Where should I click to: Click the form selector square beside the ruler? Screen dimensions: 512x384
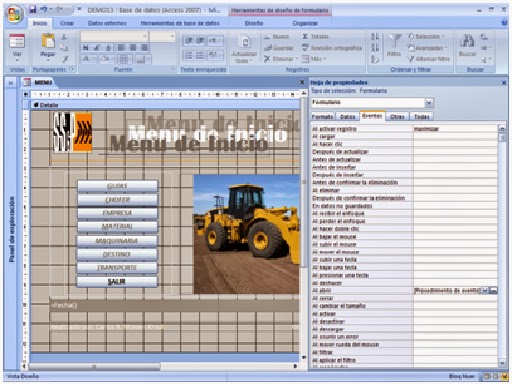tap(26, 95)
